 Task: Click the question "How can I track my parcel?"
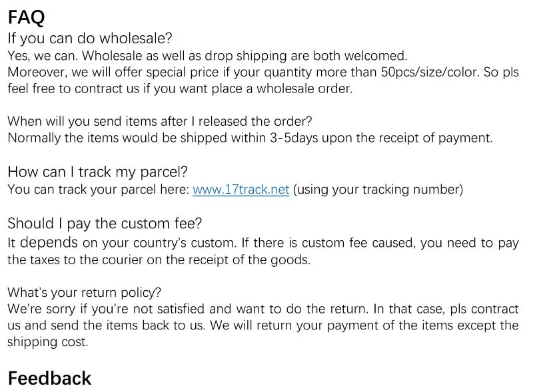click(x=97, y=172)
